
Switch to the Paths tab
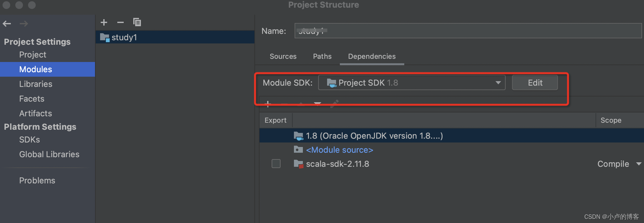point(322,56)
